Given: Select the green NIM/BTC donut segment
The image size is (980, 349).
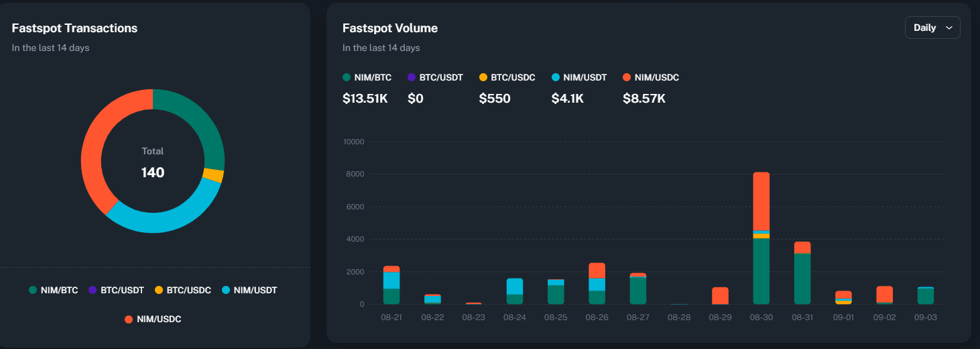Looking at the screenshot, I should click(201, 124).
